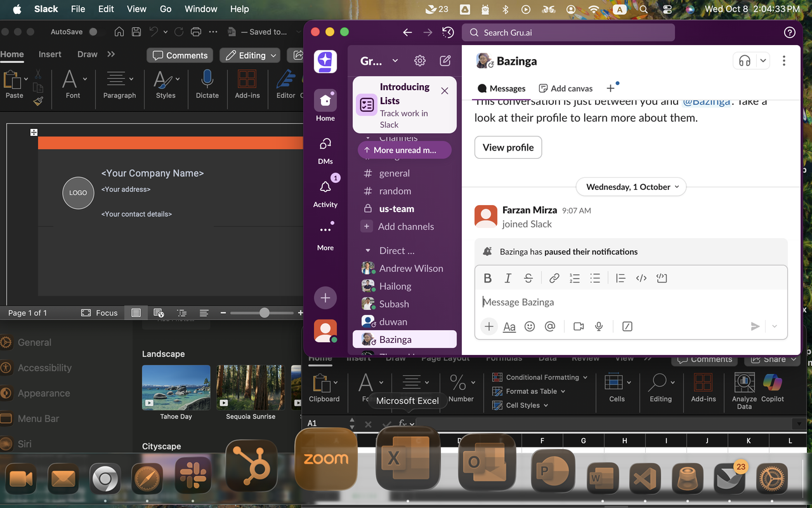Click the new message compose icon

pyautogui.click(x=445, y=61)
